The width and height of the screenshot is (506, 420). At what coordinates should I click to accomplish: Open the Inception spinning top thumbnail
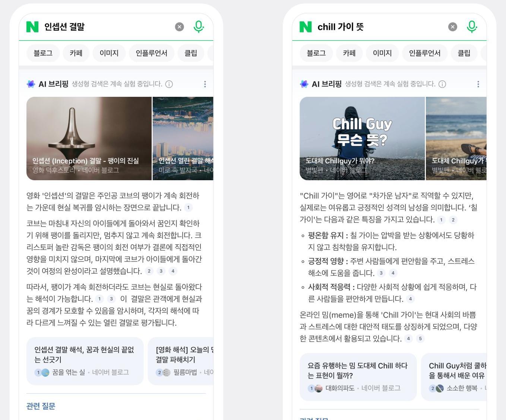[x=89, y=139]
